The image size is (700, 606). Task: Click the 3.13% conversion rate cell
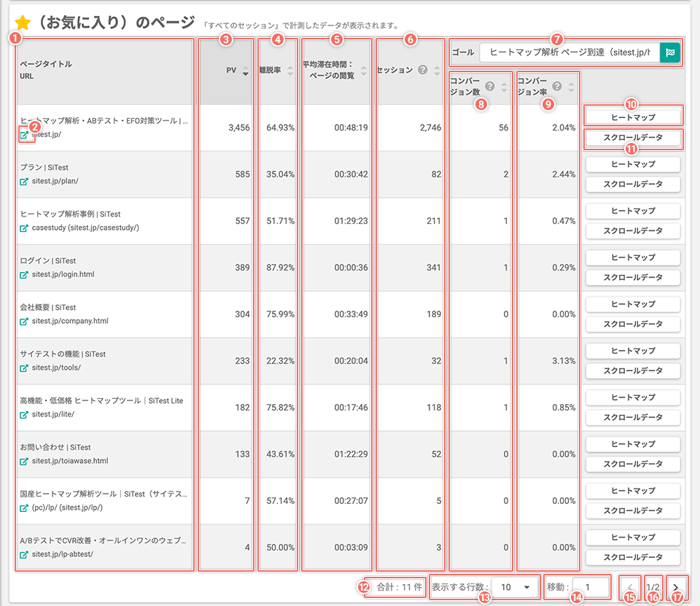pos(564,361)
